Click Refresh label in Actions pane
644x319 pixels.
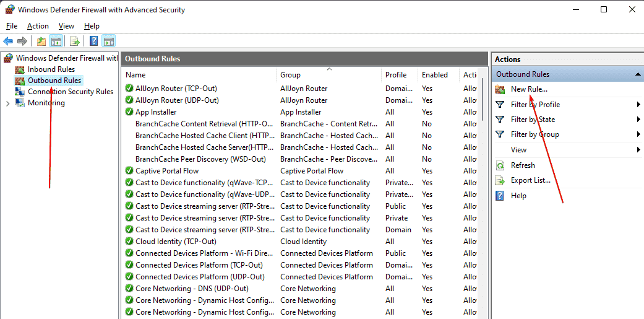pos(523,165)
